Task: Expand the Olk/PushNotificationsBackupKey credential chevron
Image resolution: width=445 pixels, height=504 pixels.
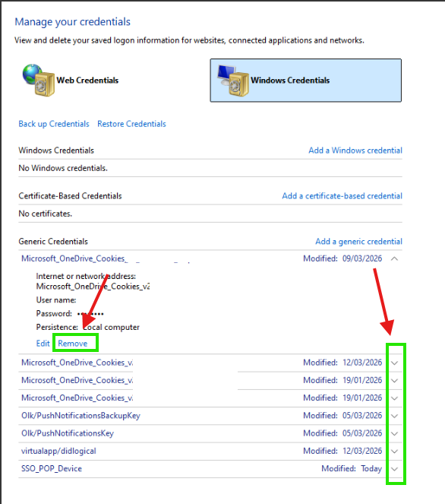Action: (x=395, y=416)
